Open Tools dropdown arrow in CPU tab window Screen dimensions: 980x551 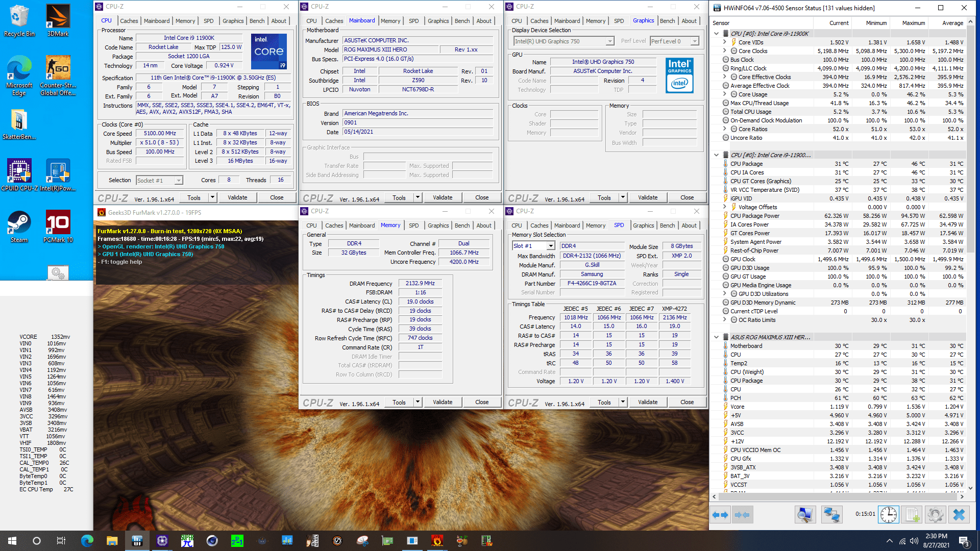click(x=213, y=197)
